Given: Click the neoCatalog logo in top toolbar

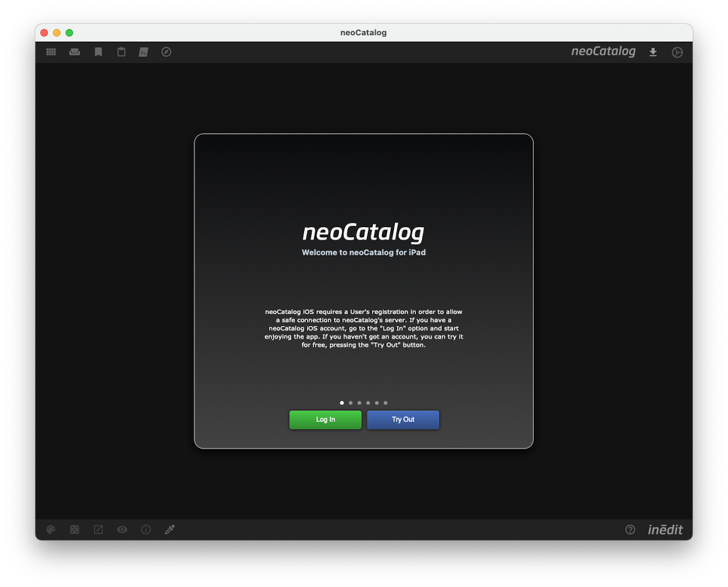Looking at the screenshot, I should 603,52.
